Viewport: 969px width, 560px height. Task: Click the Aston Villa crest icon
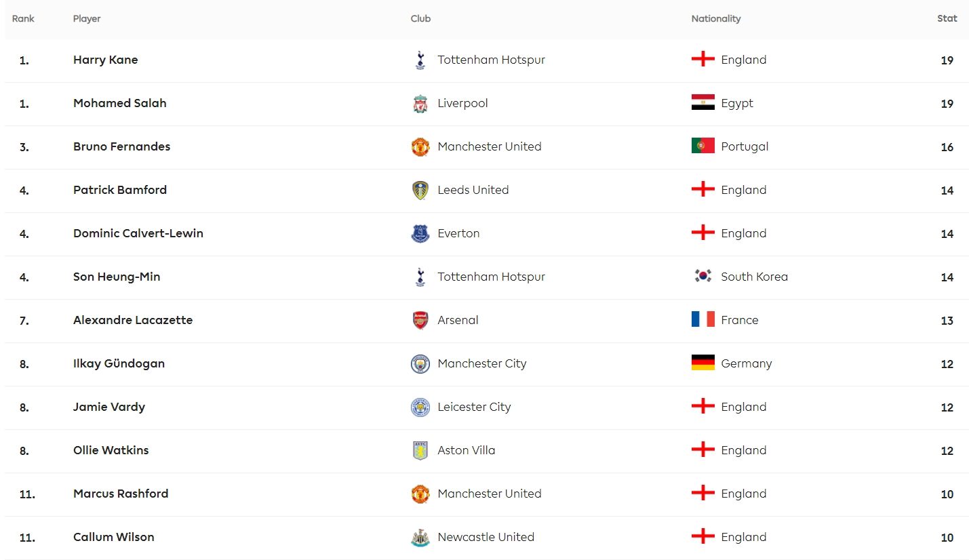tap(420, 451)
